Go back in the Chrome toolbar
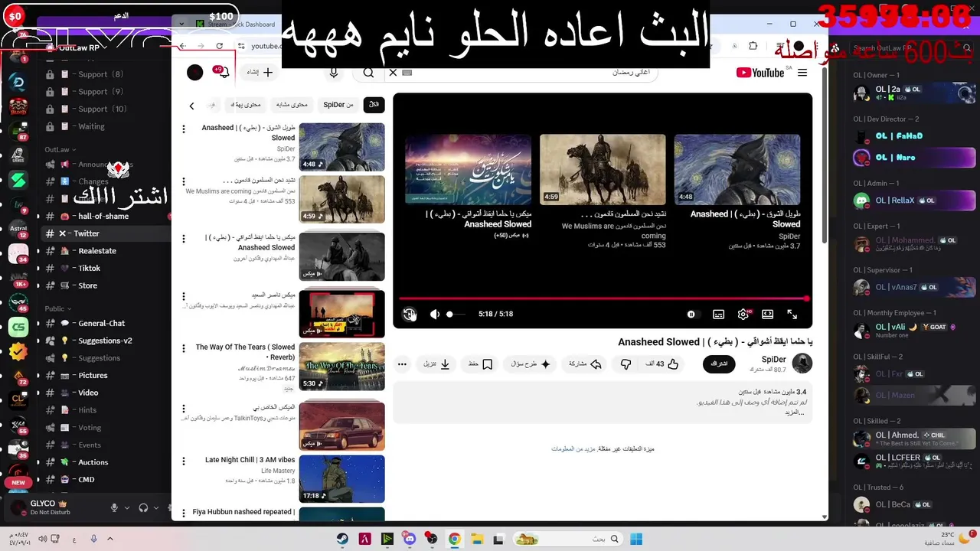Image resolution: width=980 pixels, height=551 pixels. (183, 46)
